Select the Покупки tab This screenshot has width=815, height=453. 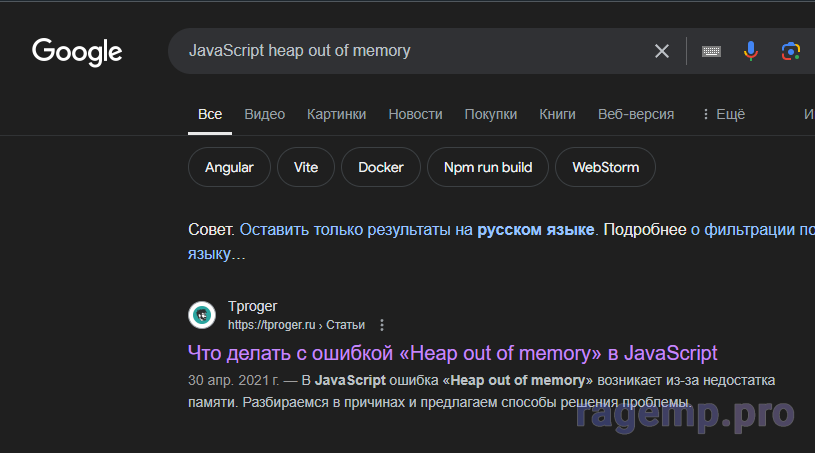(x=490, y=114)
